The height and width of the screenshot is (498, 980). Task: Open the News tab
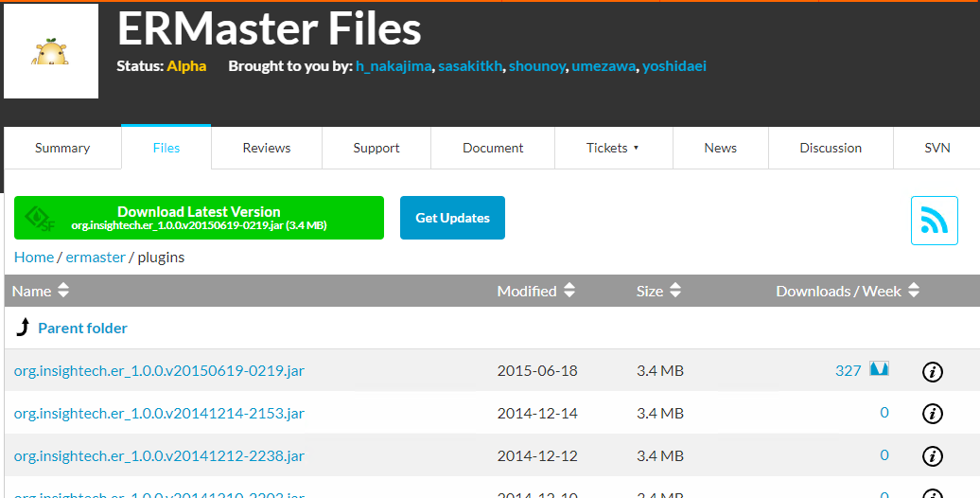pyautogui.click(x=721, y=148)
